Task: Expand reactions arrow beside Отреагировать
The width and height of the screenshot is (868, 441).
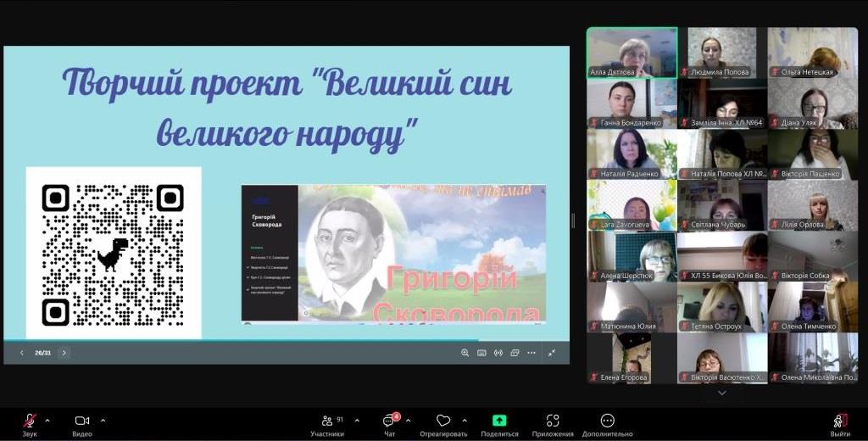Action: 465,421
